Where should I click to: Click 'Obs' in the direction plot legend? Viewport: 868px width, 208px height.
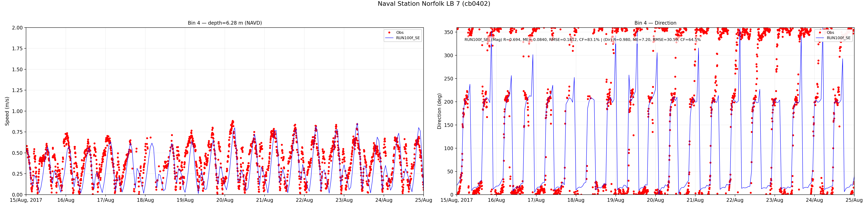point(830,33)
